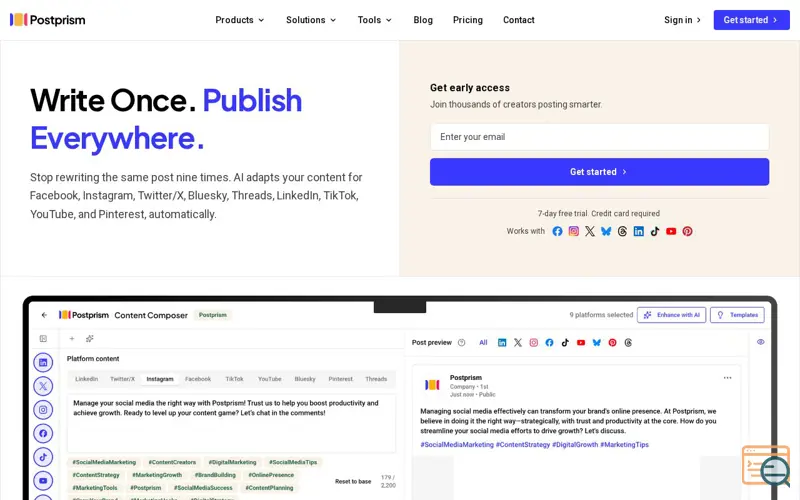
Task: Click the sparkle icon above Platform content
Action: pos(90,339)
